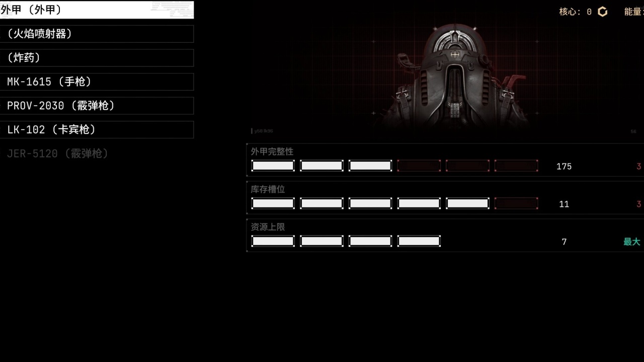The width and height of the screenshot is (644, 362).
Task: Select the（炸药）entry
Action: click(97, 58)
